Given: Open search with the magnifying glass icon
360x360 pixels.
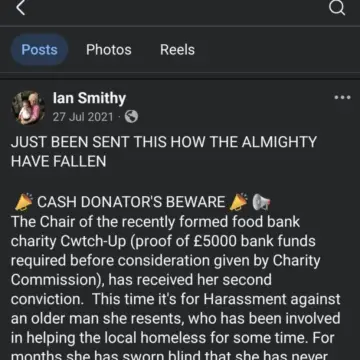Looking at the screenshot, I should point(337,8).
